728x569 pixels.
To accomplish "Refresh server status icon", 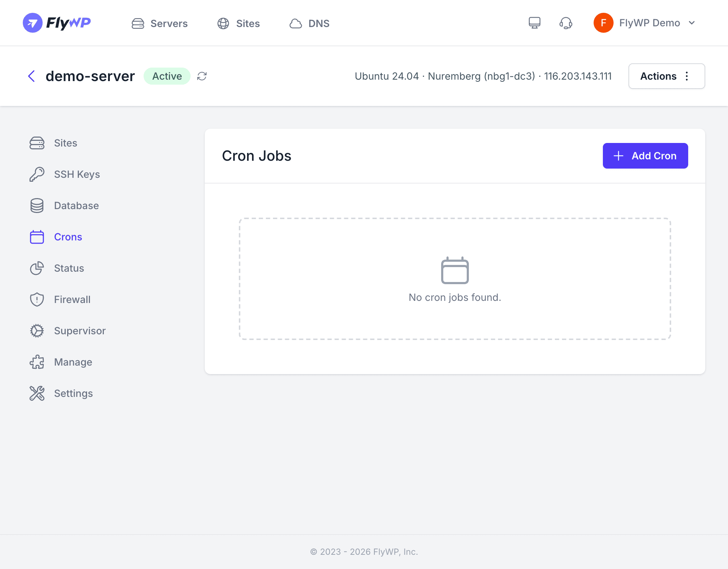I will point(202,76).
